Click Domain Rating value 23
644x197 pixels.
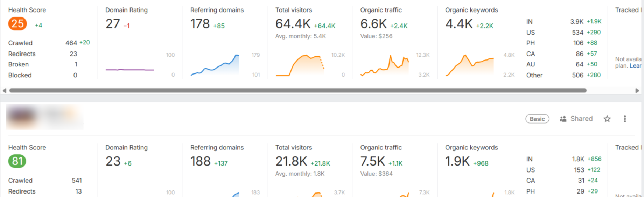tap(113, 161)
